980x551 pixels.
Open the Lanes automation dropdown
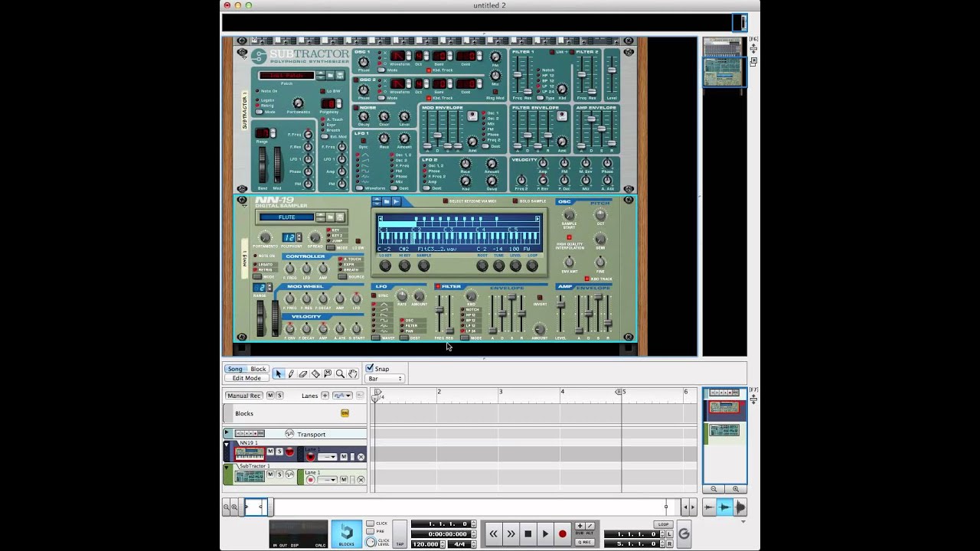[x=342, y=396]
